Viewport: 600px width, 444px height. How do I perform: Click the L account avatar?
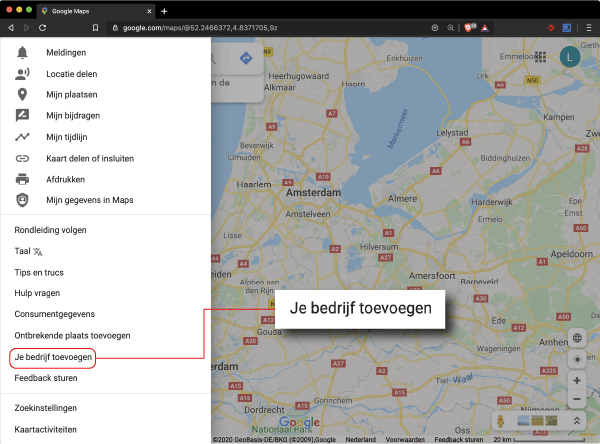pos(570,57)
